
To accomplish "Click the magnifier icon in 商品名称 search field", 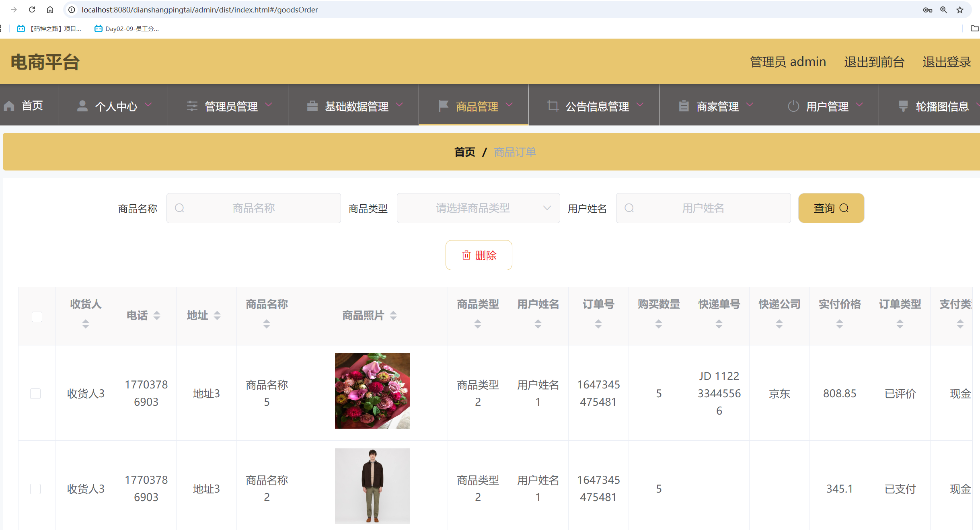I will click(180, 208).
